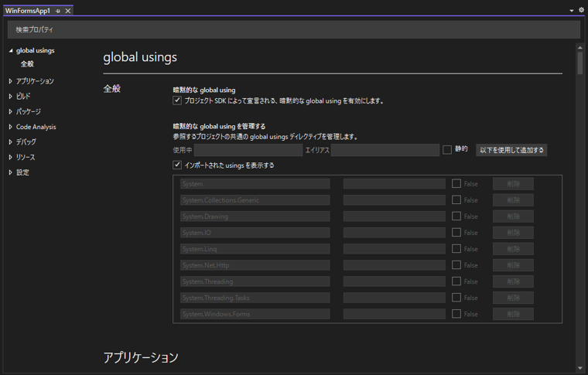Click the vertical scrollbar thumb
The image size is (588, 375).
580,63
